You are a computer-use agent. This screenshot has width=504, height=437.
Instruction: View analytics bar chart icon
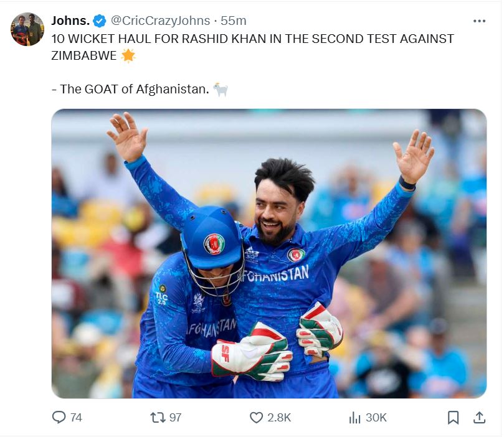tap(354, 418)
